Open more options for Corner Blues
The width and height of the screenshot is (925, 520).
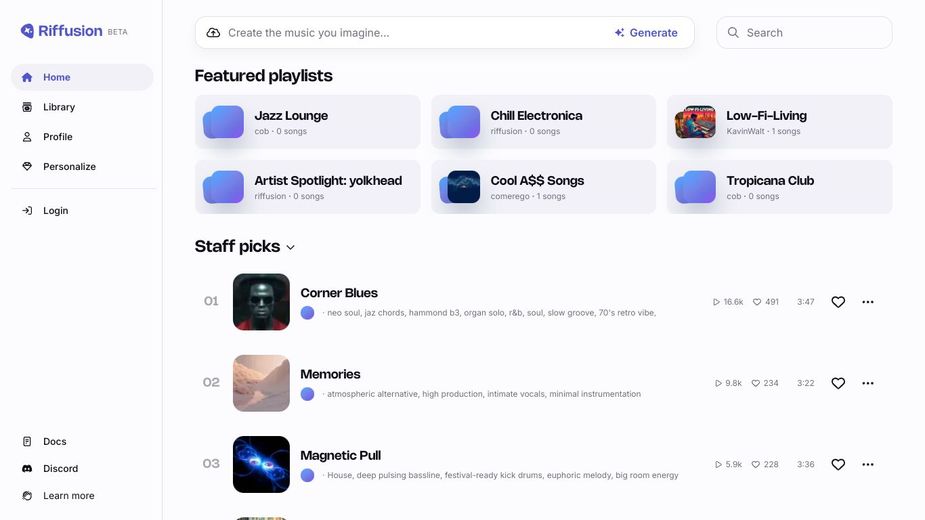[867, 302]
